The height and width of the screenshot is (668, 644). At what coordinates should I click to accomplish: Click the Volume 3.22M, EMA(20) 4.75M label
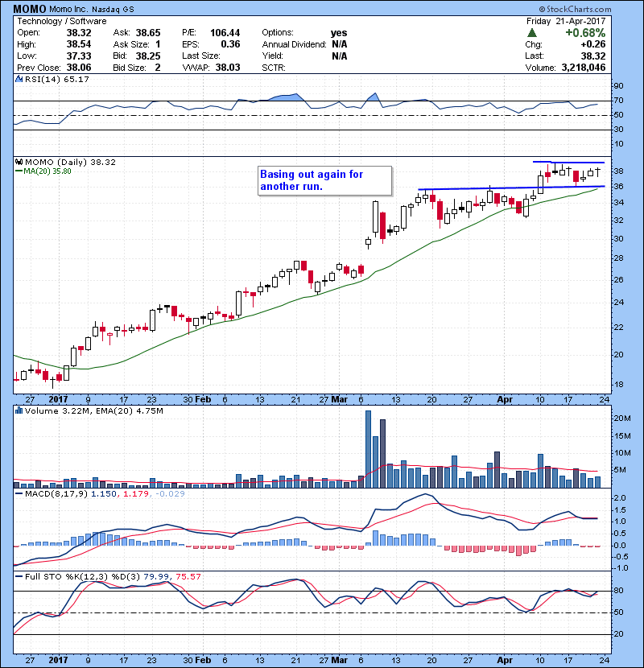(94, 410)
